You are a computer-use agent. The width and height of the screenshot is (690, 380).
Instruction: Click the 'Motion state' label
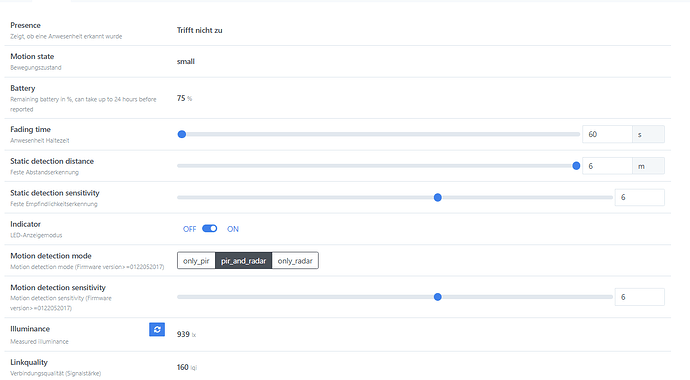click(32, 56)
